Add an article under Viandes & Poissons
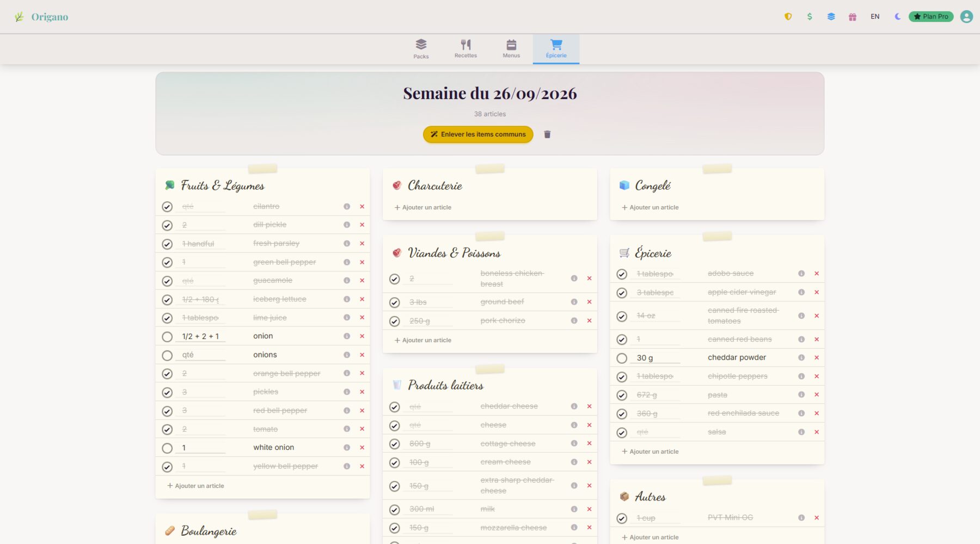Viewport: 980px width, 544px height. tap(423, 340)
